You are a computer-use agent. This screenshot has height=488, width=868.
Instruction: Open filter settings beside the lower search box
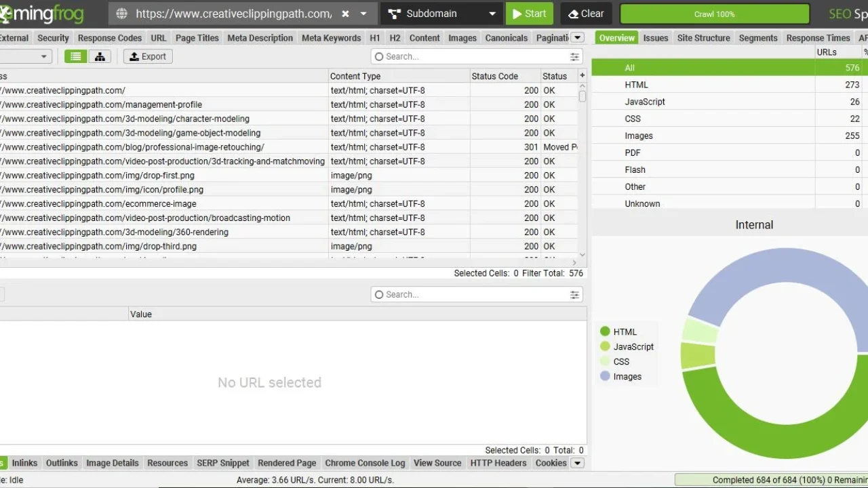(x=574, y=294)
